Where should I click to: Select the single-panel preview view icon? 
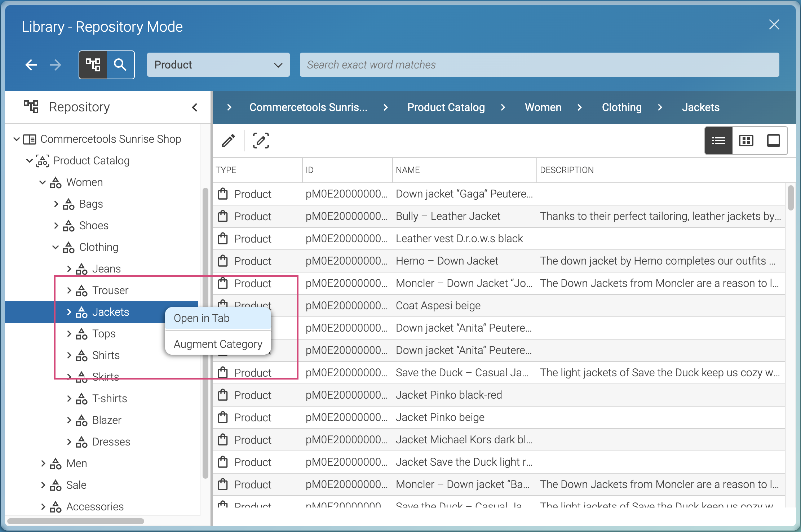tap(773, 141)
